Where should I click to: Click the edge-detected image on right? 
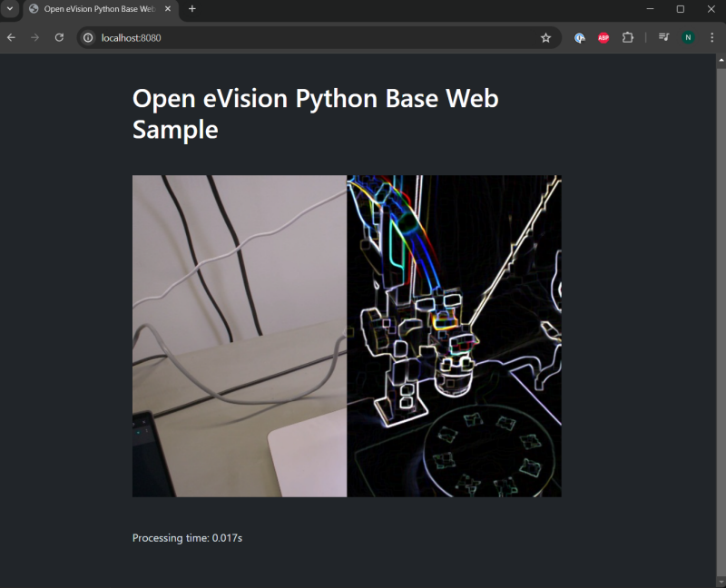[x=454, y=336]
